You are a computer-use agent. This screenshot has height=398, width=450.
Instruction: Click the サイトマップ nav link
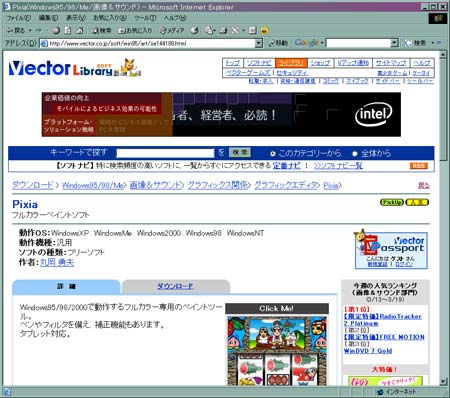(391, 63)
